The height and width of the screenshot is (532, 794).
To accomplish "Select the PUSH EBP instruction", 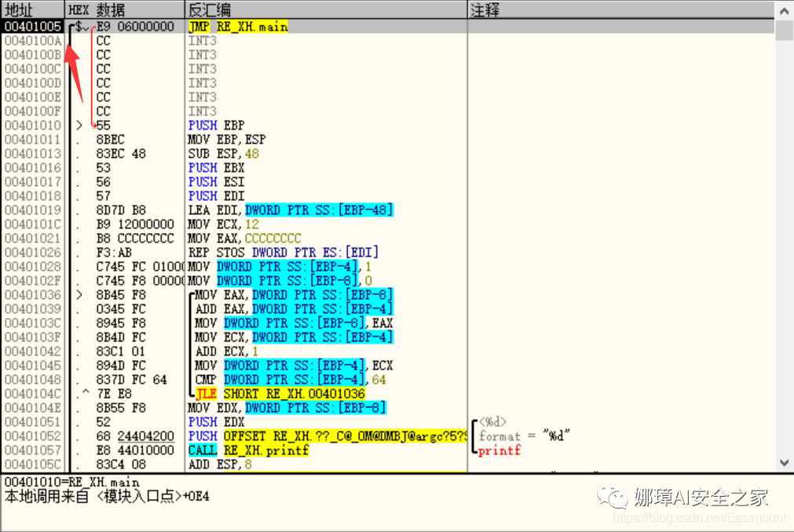I will pos(216,126).
